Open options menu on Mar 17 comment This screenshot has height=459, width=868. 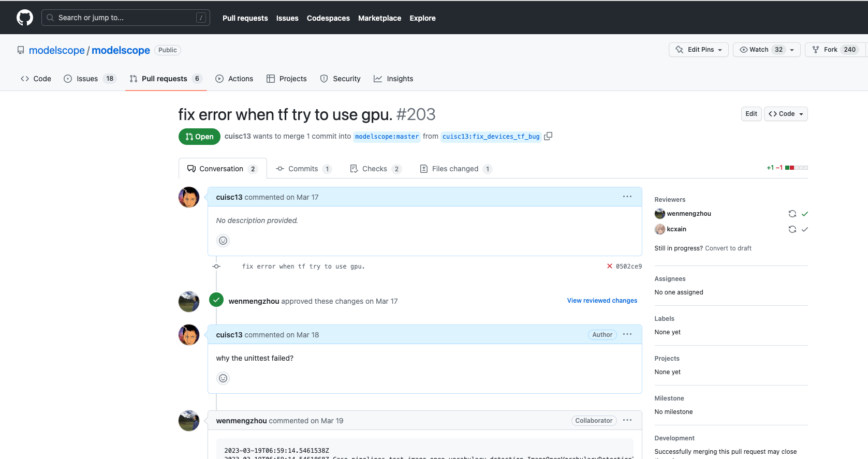pos(627,197)
